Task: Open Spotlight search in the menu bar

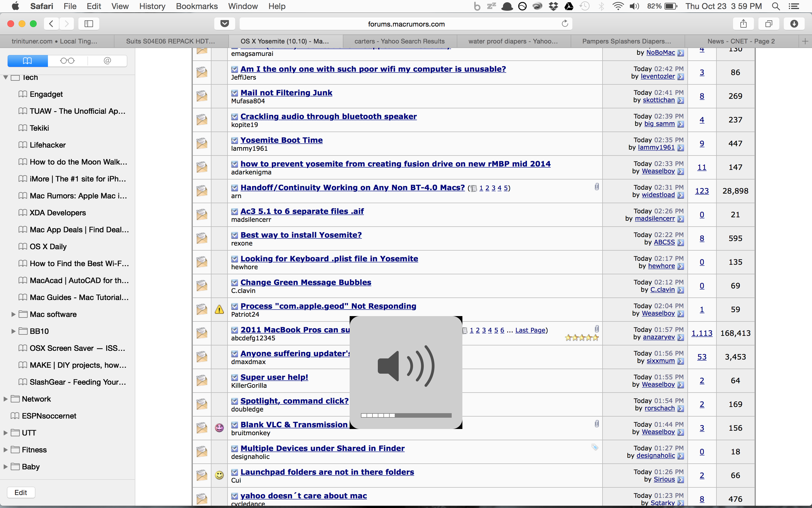Action: click(775, 6)
